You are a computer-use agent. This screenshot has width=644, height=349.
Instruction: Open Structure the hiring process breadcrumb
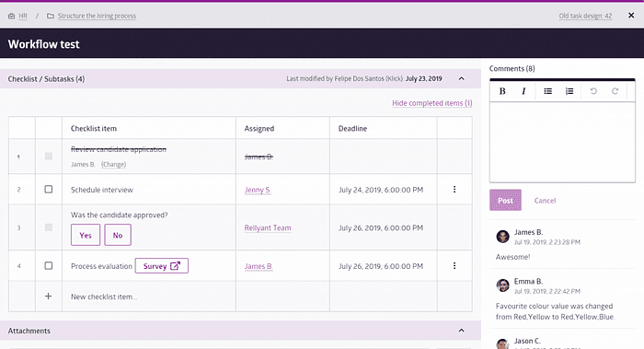(x=97, y=16)
